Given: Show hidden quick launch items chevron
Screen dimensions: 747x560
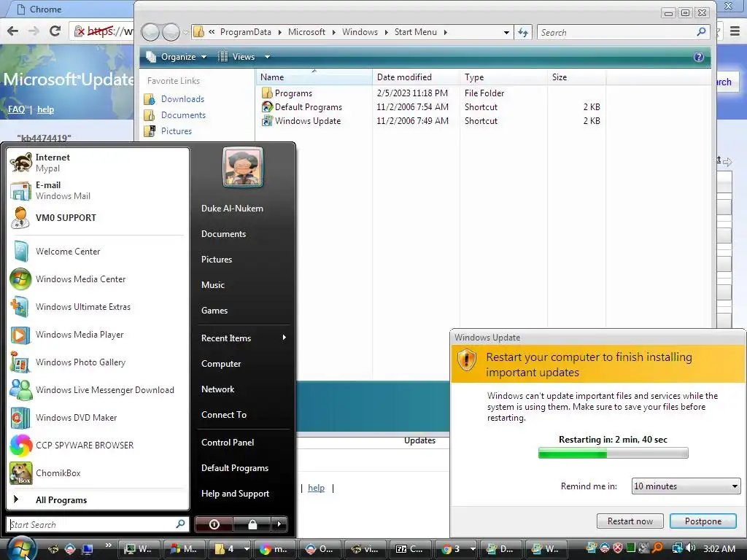Looking at the screenshot, I should tap(108, 545).
